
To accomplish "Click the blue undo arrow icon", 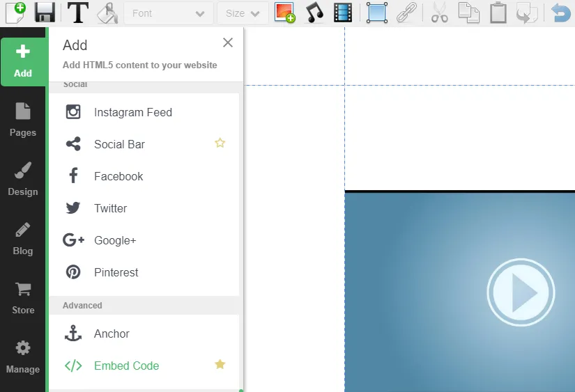I will pyautogui.click(x=560, y=13).
